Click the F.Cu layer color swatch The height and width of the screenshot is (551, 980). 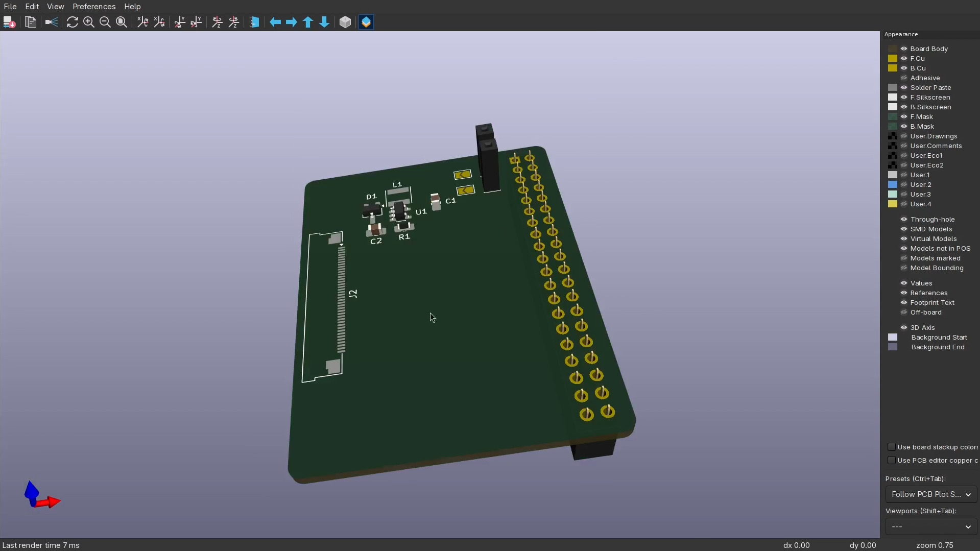pyautogui.click(x=893, y=58)
